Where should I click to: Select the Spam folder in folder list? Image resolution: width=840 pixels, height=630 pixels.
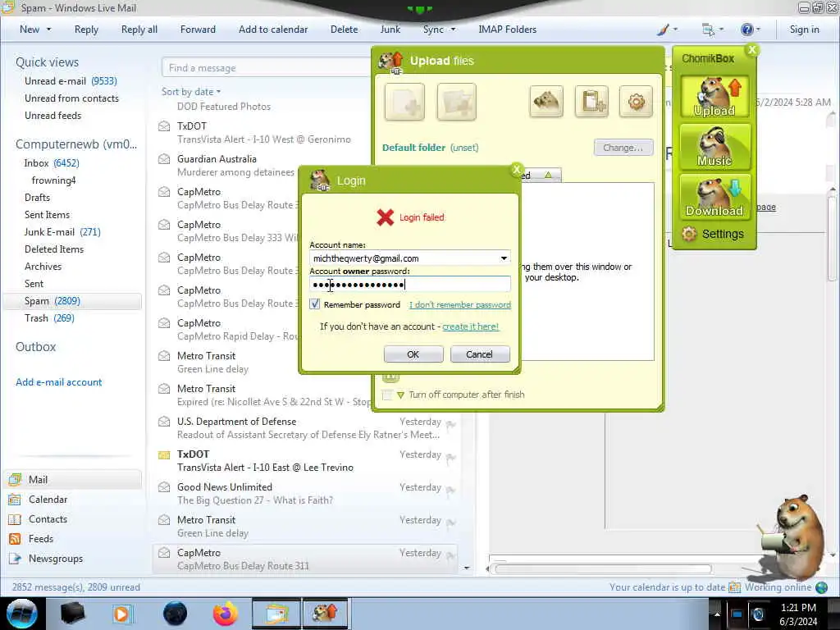72,301
